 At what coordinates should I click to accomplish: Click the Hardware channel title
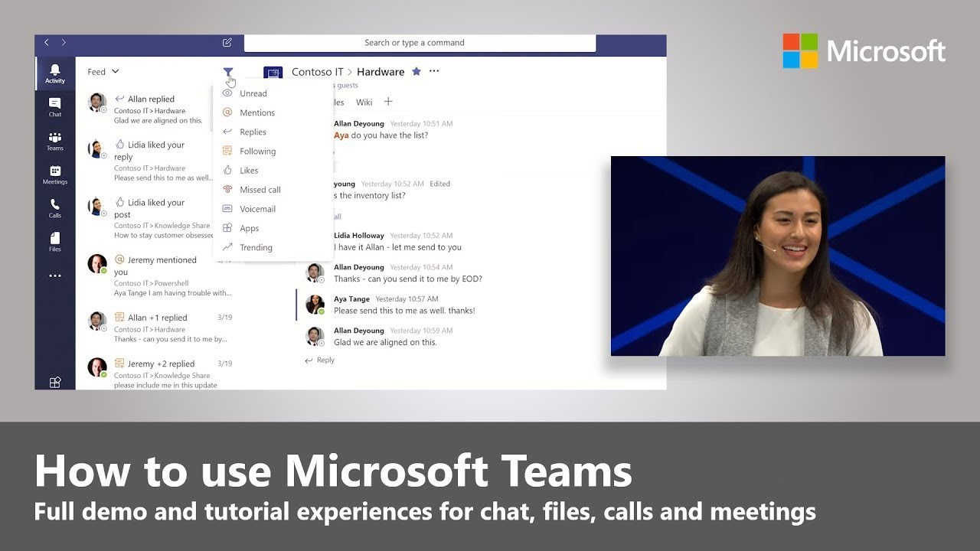pos(381,72)
